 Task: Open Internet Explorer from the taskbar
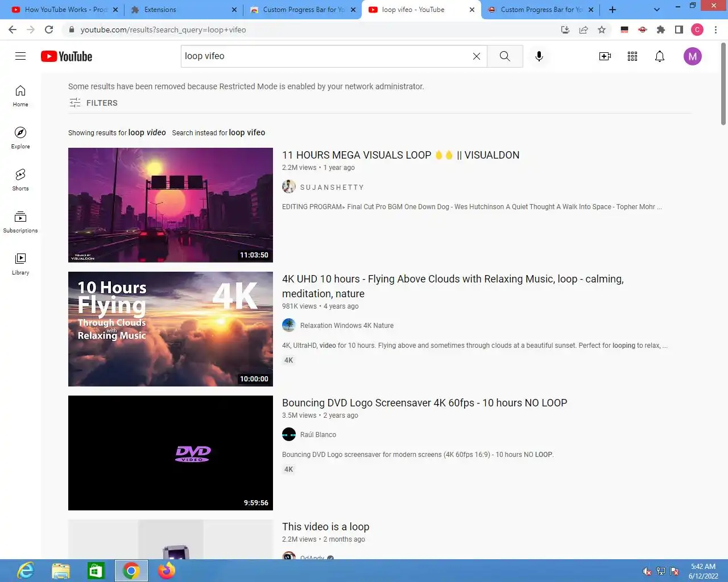pos(25,571)
